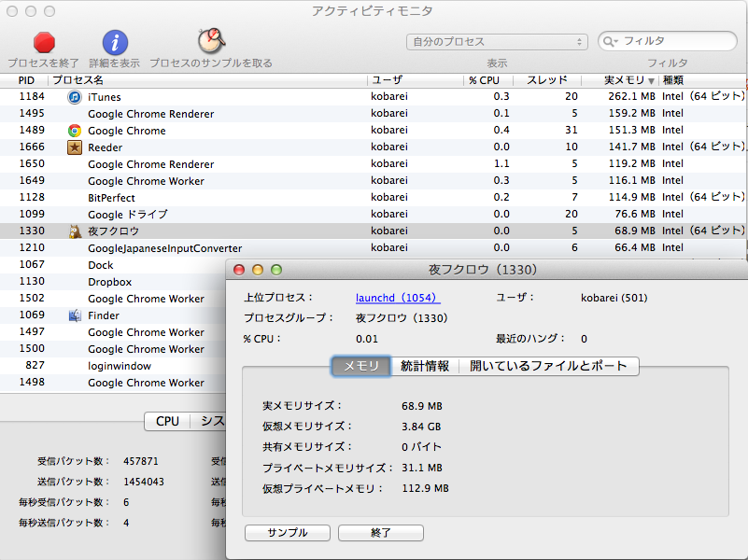Click the Google Chrome app icon
Viewport: 748px width, 560px height.
(75, 131)
